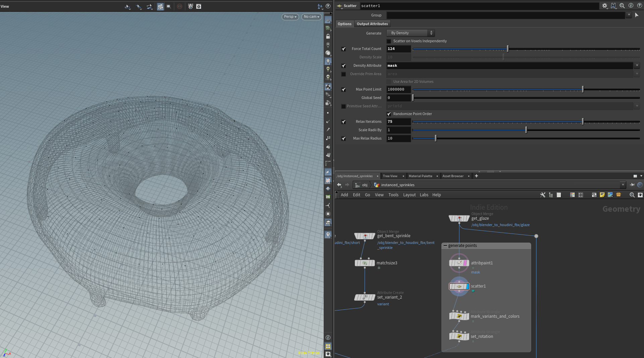The image size is (644, 358).
Task: Click the obj path button
Action: [x=364, y=185]
